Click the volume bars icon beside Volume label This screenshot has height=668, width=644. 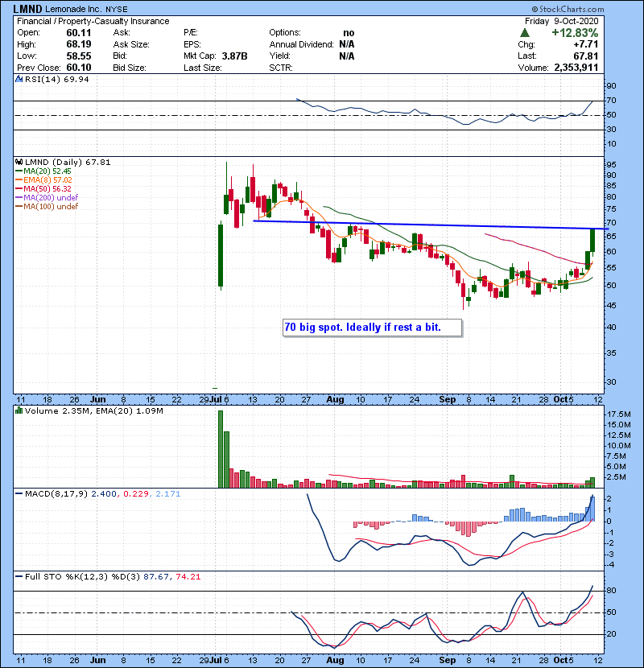tap(19, 411)
